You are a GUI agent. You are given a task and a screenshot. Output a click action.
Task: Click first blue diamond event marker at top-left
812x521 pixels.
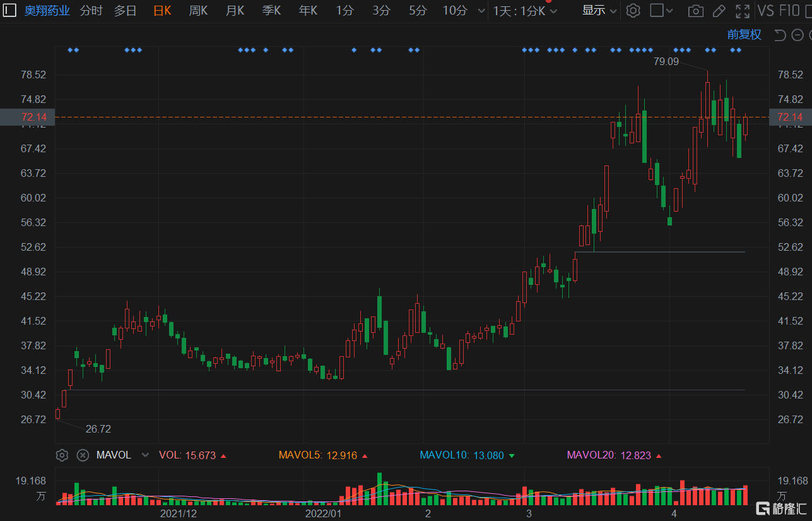[x=70, y=50]
